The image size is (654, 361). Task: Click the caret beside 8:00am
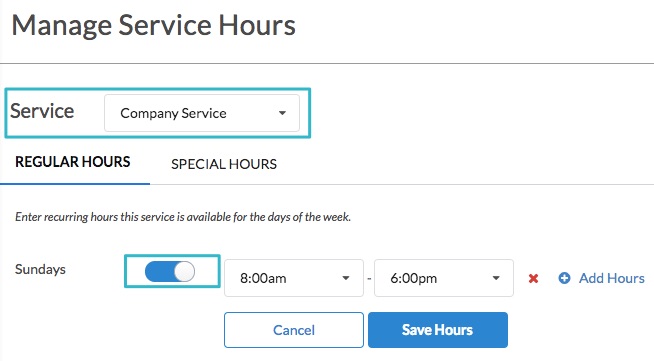[x=346, y=278]
